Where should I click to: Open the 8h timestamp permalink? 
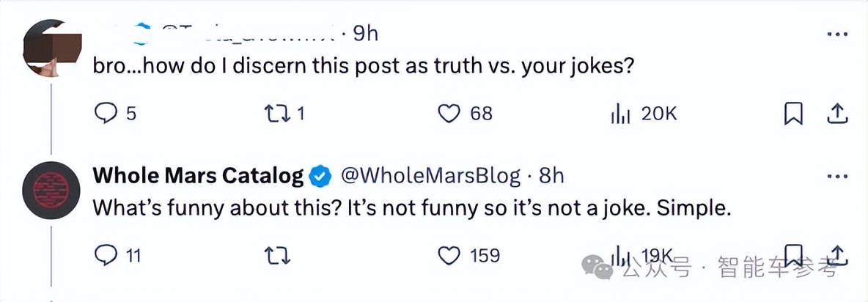[x=551, y=176]
